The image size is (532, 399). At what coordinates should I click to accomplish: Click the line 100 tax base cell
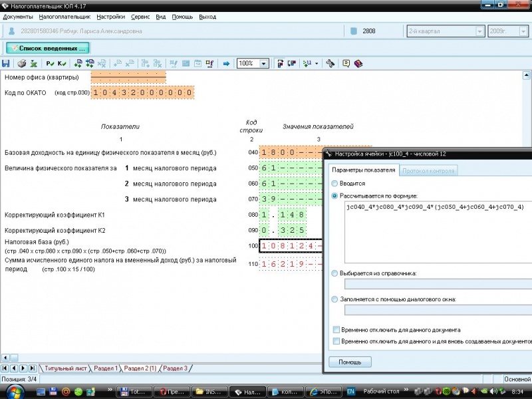pos(291,246)
